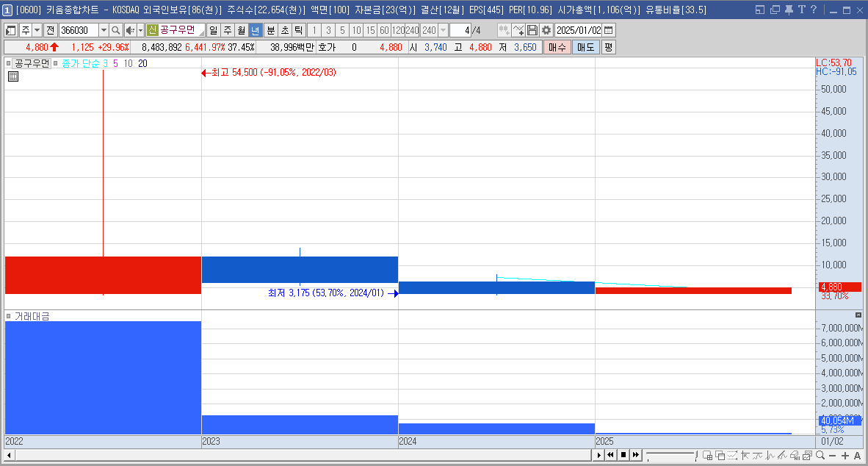868x466 pixels.
Task: Select weekly chart period 주
Action: click(x=228, y=30)
